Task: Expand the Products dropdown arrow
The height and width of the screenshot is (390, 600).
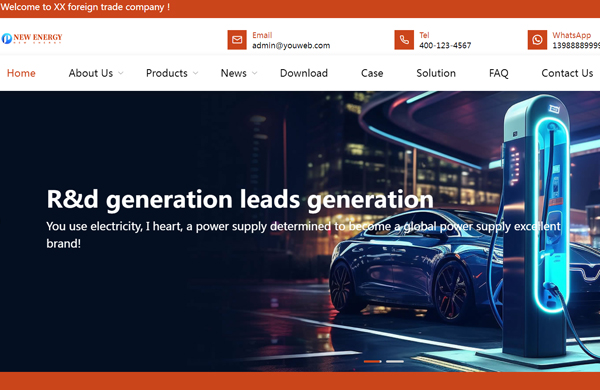Action: click(x=195, y=73)
